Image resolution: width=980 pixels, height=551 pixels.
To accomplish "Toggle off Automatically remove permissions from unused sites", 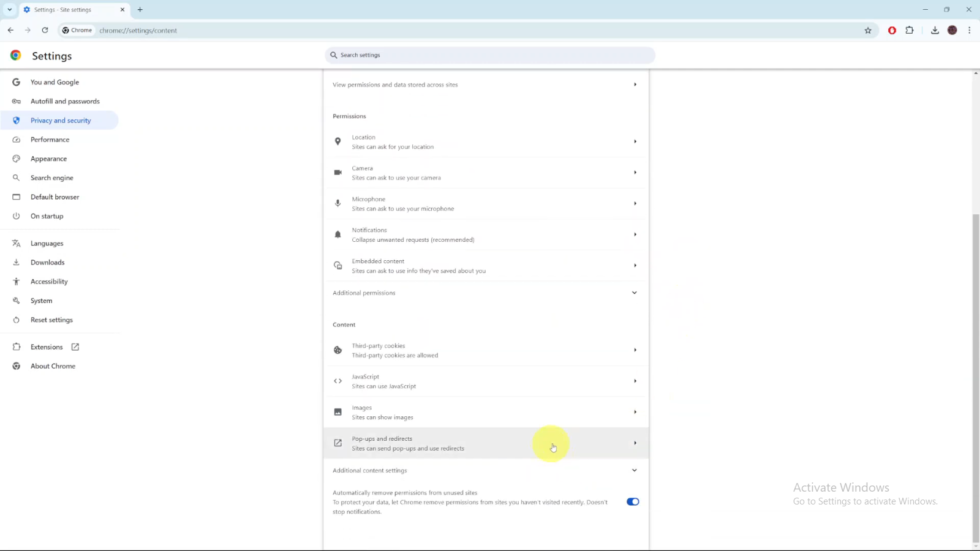I will [x=633, y=502].
